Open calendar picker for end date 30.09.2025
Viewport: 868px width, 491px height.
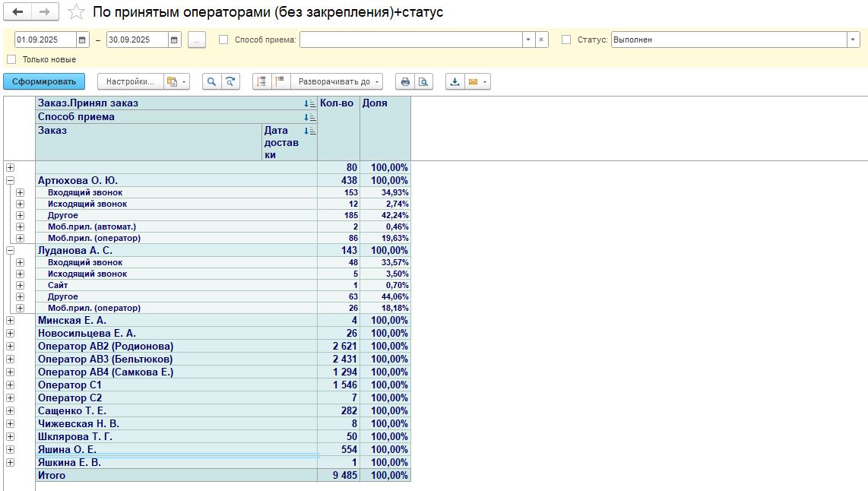[x=174, y=40]
